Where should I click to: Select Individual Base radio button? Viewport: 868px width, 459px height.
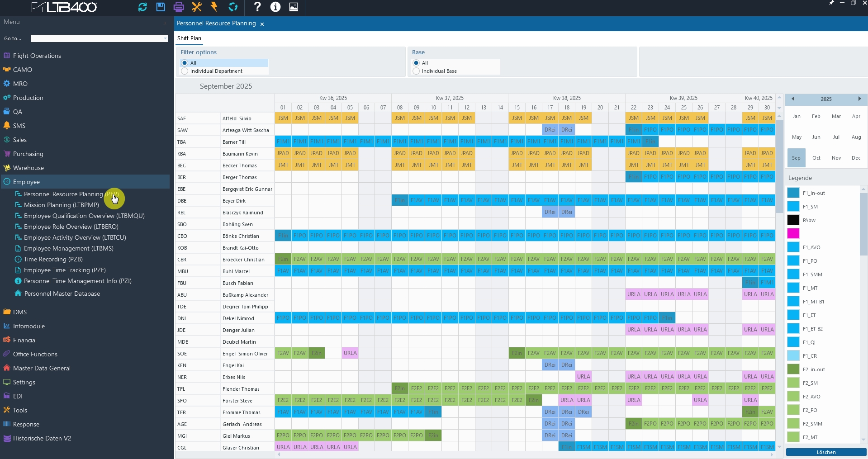(x=416, y=71)
